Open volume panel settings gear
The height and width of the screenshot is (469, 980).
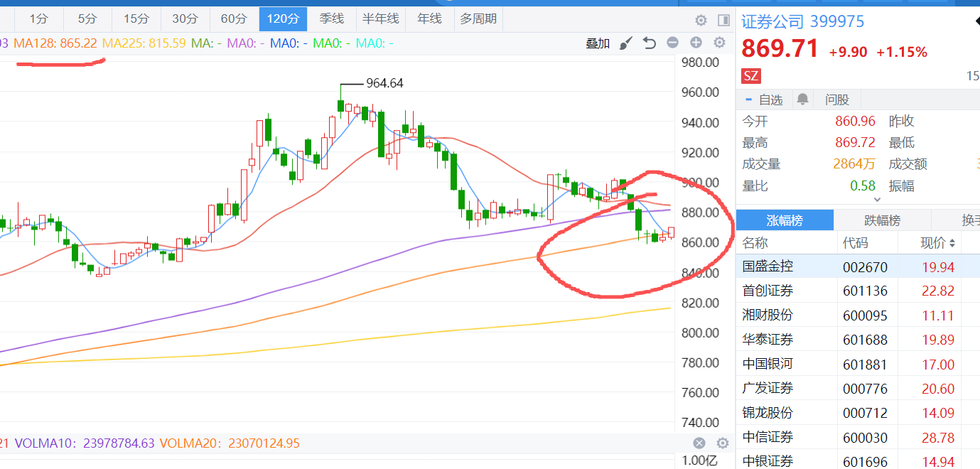723,443
